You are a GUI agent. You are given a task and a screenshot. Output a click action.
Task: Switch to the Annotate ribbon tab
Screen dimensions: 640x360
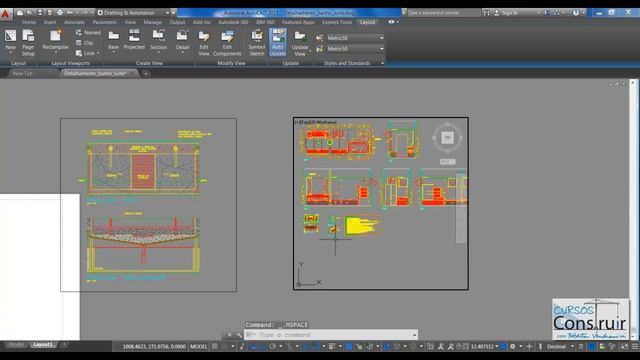coord(74,22)
